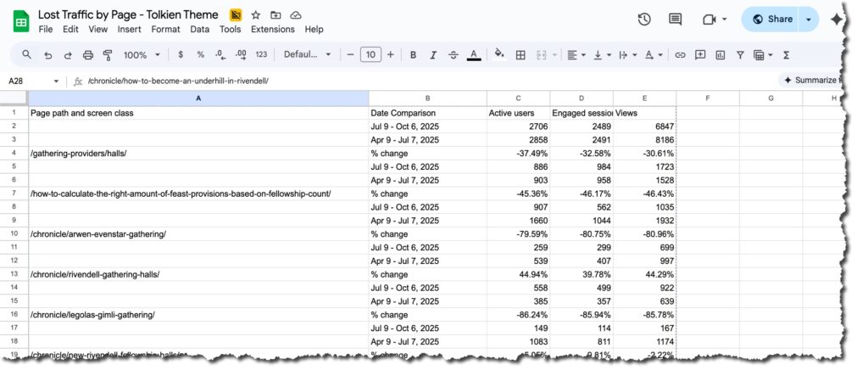Star this spreadsheet document
The width and height of the screenshot is (868, 376).
tap(256, 15)
